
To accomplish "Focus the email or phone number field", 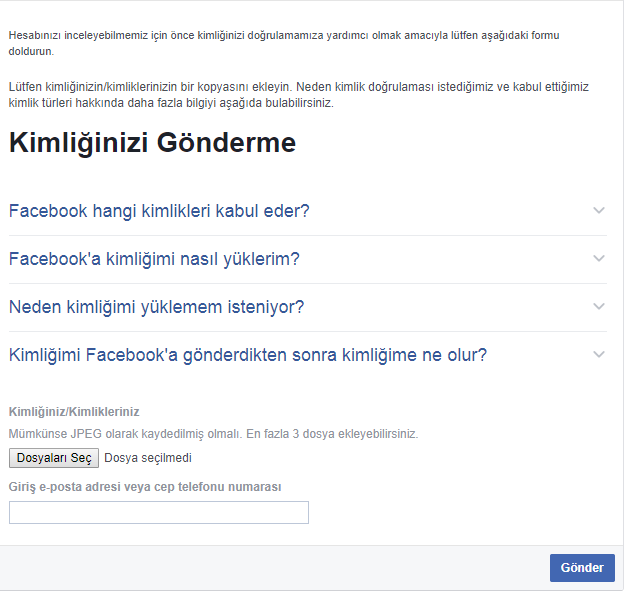I will click(159, 513).
